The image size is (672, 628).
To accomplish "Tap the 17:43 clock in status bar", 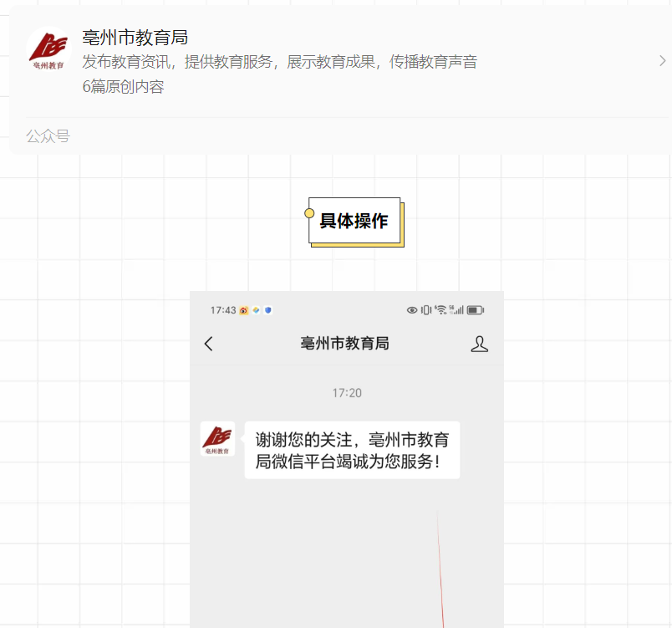I will [x=223, y=310].
